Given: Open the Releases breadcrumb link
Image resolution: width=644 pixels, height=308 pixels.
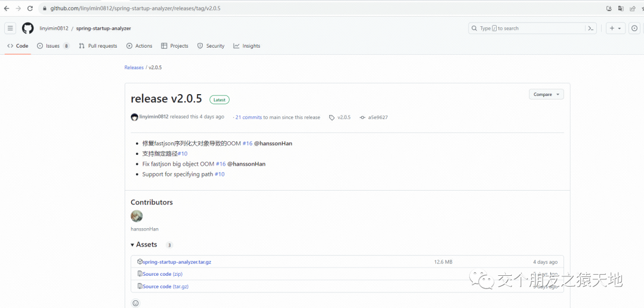Looking at the screenshot, I should [x=134, y=67].
